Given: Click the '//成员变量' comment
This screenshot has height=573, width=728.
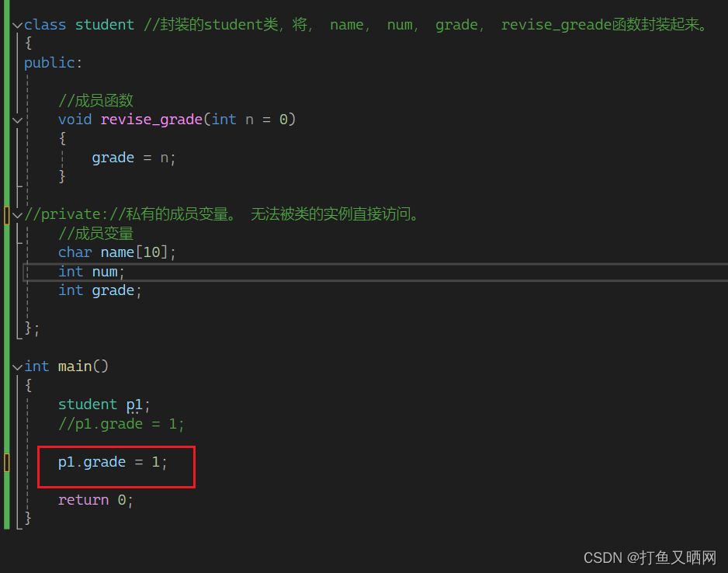Looking at the screenshot, I should 95,233.
